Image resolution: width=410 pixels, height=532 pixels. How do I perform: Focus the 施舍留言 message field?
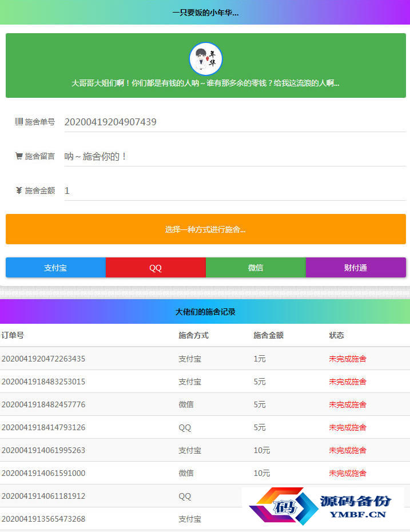pos(235,156)
